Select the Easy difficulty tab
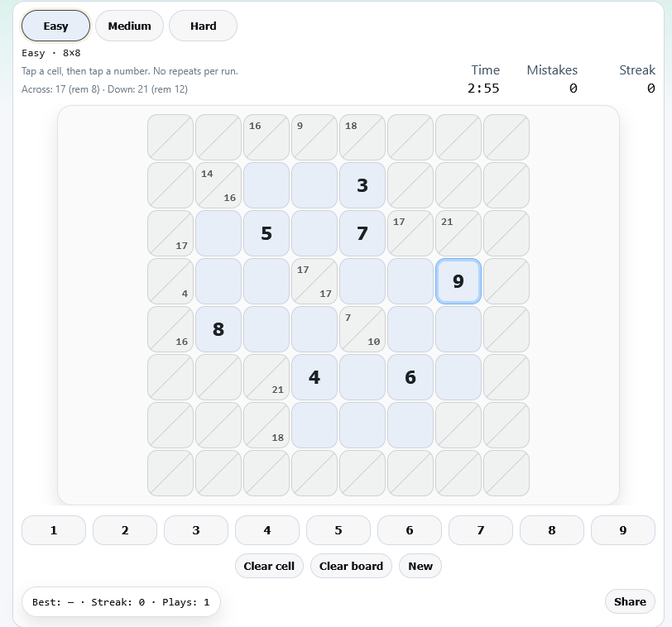Screen dimensions: 672x627 (x=55, y=26)
